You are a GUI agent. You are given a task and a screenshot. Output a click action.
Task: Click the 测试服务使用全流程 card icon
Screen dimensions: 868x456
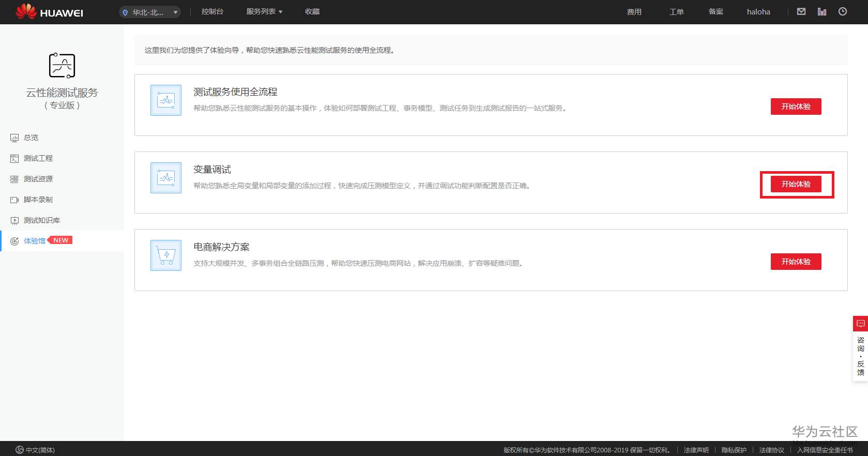point(166,100)
